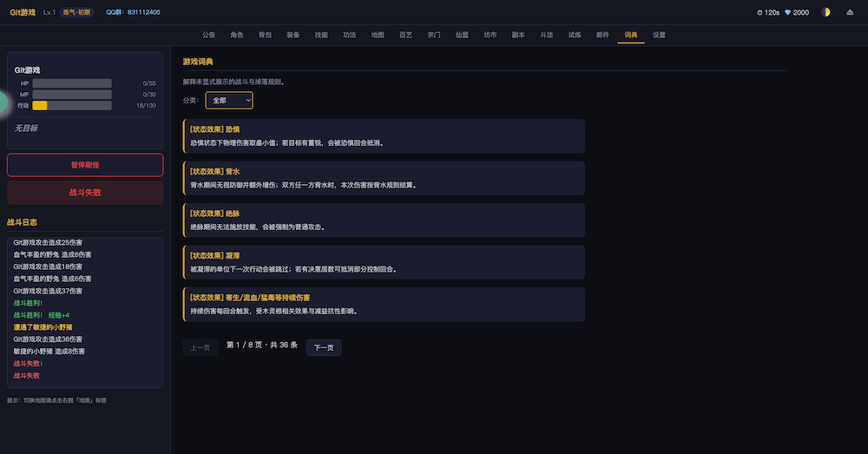Toggle the half-moon theme icon
The width and height of the screenshot is (868, 454).
pyautogui.click(x=825, y=12)
